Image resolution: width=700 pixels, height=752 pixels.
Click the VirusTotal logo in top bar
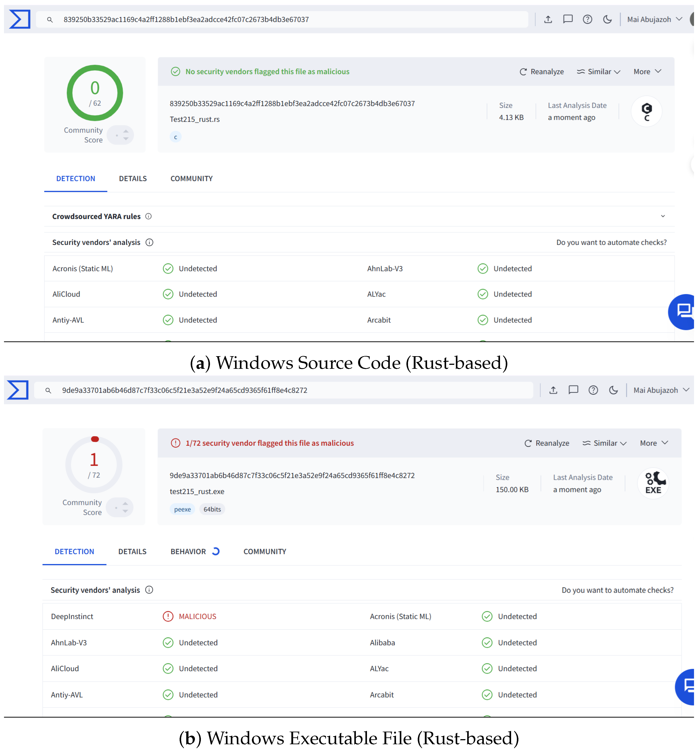click(x=20, y=19)
